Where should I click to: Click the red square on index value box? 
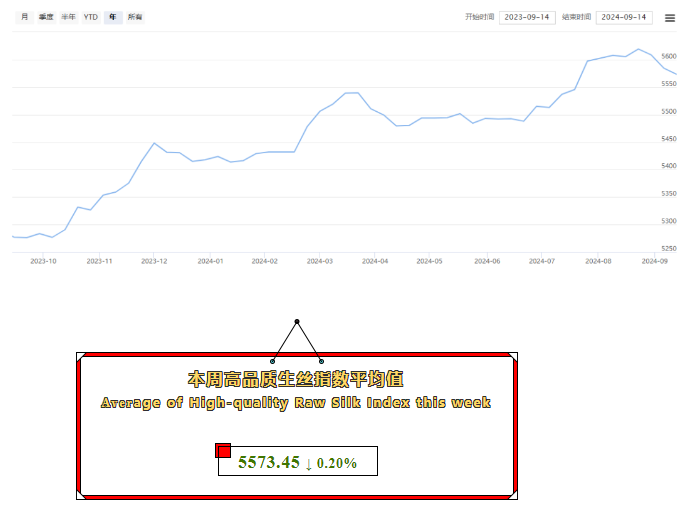pos(223,451)
